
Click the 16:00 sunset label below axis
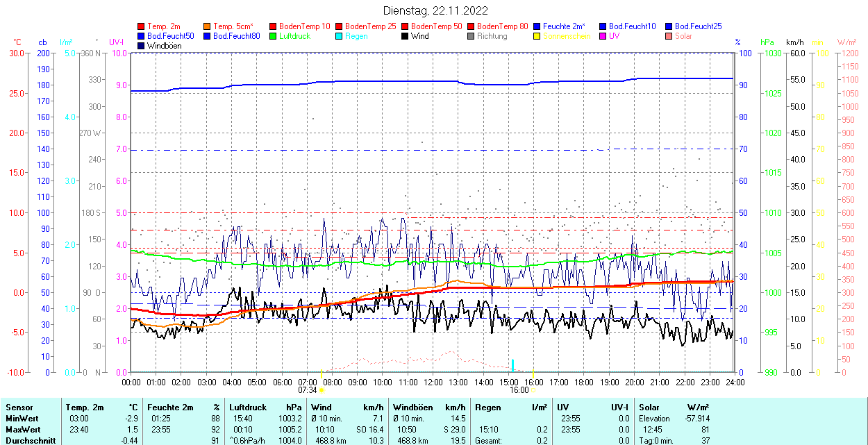pyautogui.click(x=519, y=390)
